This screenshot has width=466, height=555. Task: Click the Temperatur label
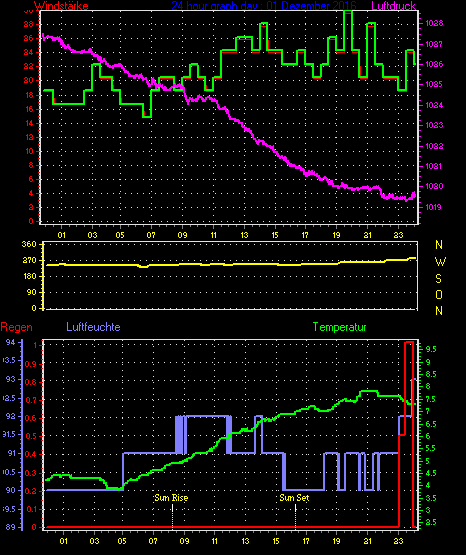(x=339, y=327)
